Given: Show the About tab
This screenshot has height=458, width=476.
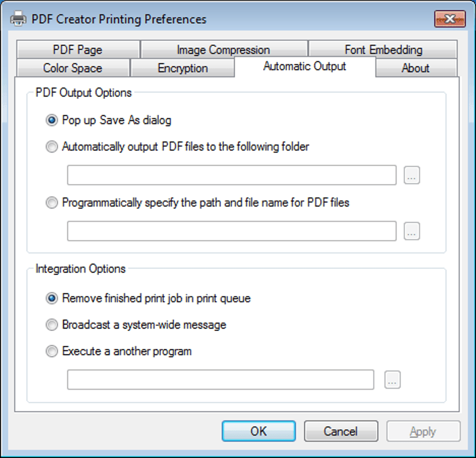Looking at the screenshot, I should click(415, 68).
